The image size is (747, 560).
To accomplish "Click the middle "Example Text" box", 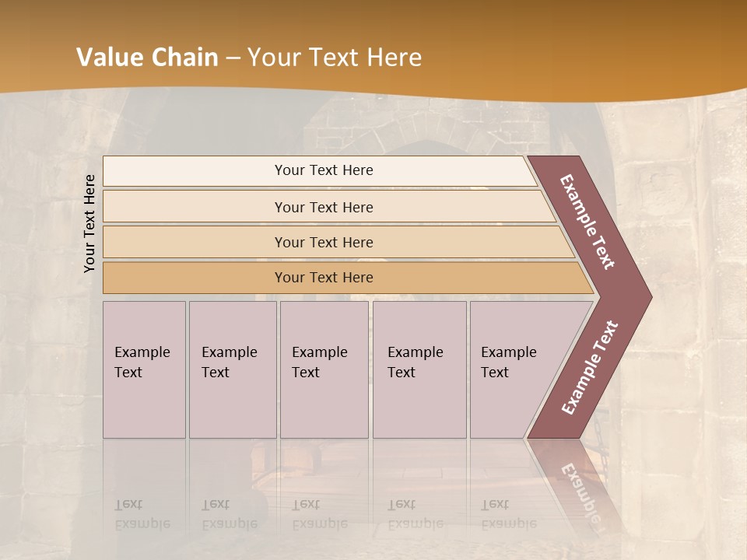I will coord(324,369).
